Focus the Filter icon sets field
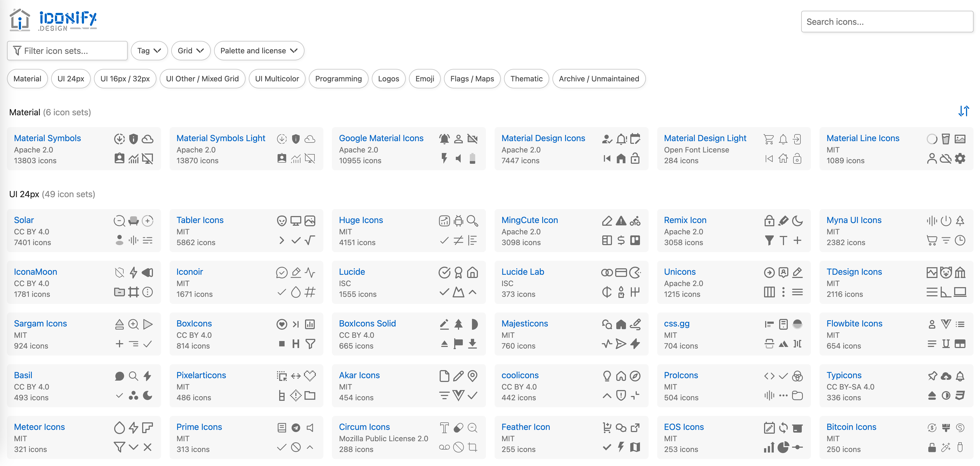Image resolution: width=980 pixels, height=466 pixels. (x=67, y=51)
